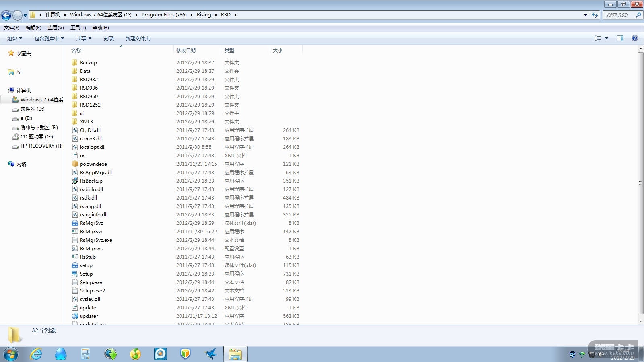Open the 编辑(E) menu

pyautogui.click(x=33, y=28)
